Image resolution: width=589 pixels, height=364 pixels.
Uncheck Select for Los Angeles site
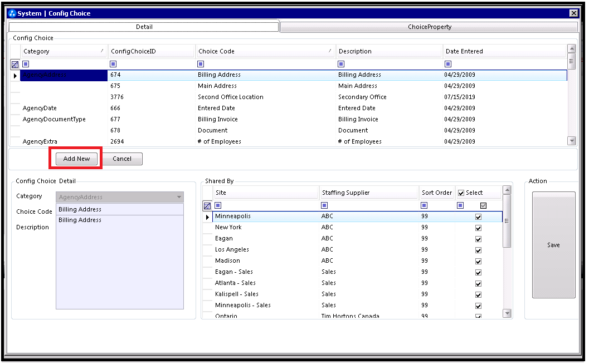[x=478, y=250]
